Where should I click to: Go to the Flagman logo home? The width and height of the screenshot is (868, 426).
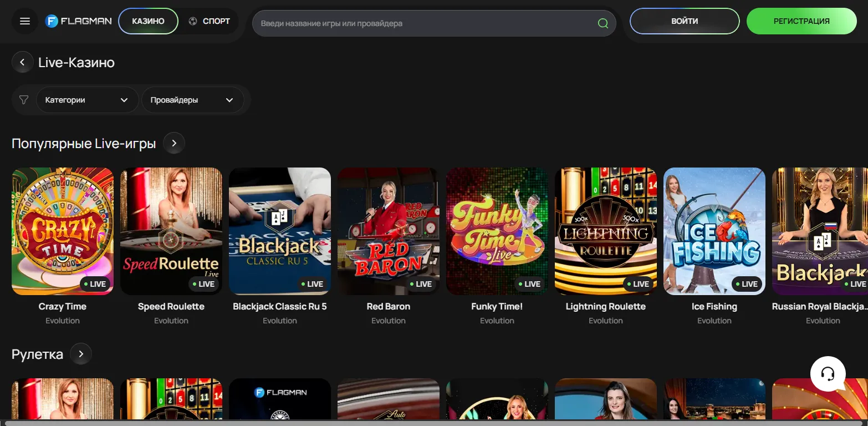pyautogui.click(x=78, y=21)
